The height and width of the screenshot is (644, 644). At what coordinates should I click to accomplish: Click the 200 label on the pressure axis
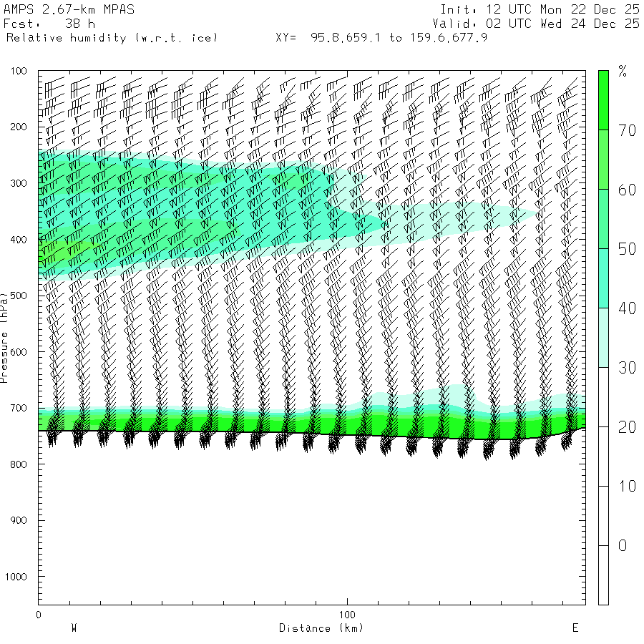[19, 127]
